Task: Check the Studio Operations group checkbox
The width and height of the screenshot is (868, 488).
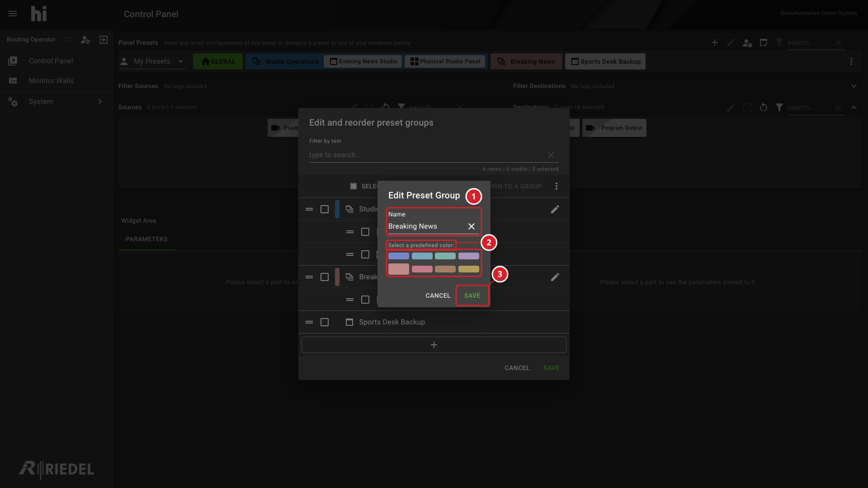Action: (325, 209)
